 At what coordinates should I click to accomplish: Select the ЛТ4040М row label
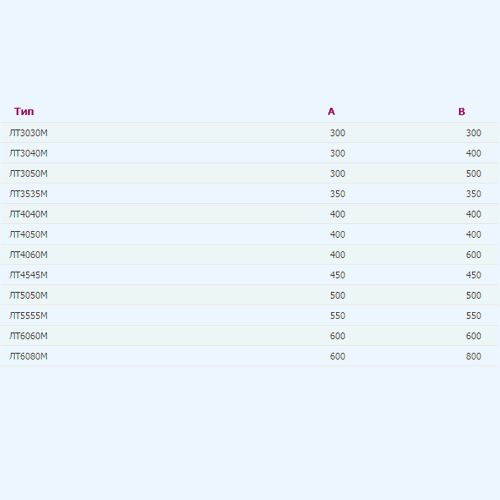point(28,214)
